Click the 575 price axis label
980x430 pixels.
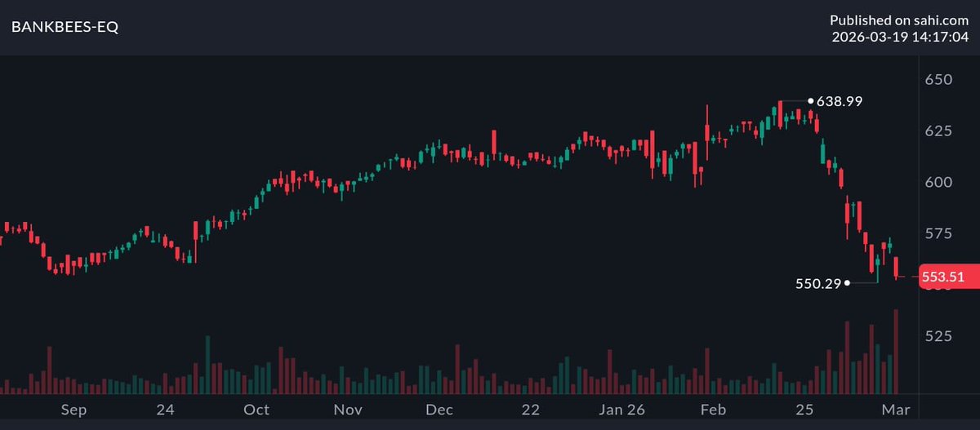click(938, 233)
